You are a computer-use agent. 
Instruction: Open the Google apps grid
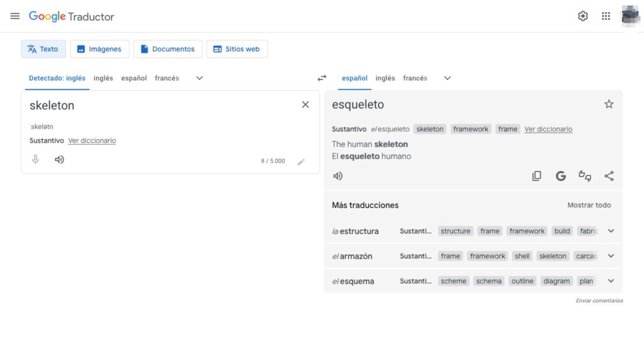click(606, 16)
